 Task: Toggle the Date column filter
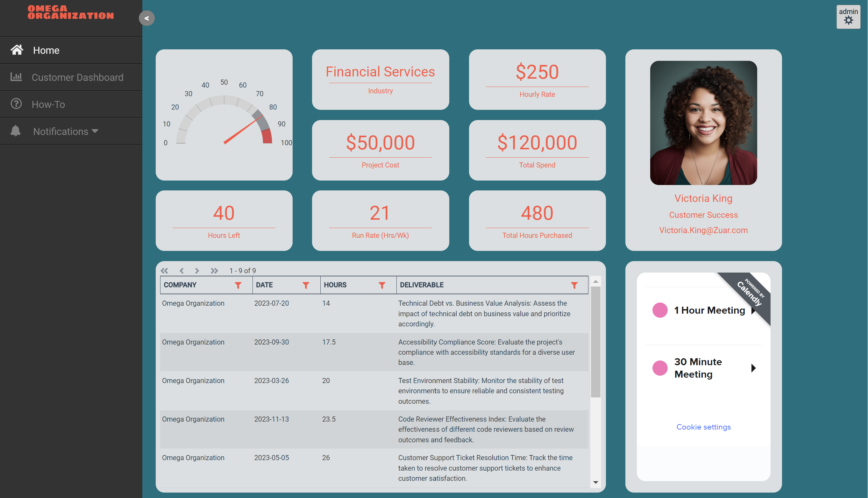pyautogui.click(x=306, y=285)
